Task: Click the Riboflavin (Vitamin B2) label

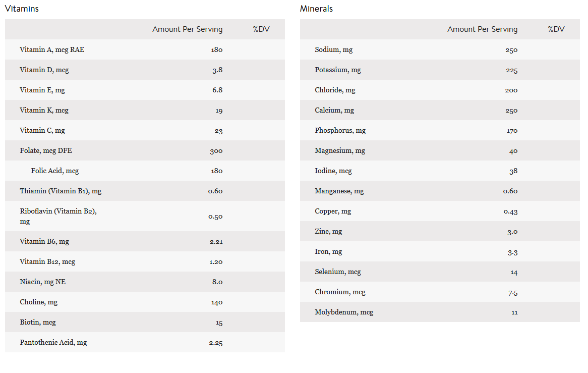Action: (58, 211)
